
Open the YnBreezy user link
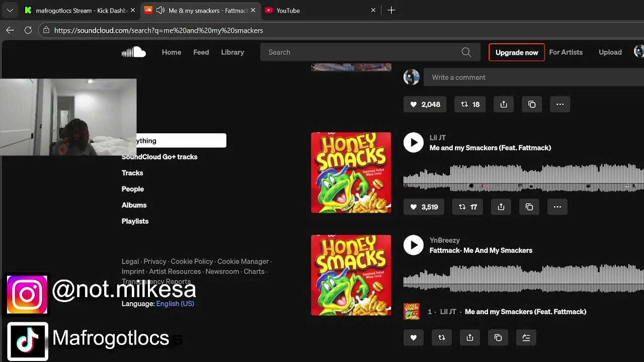pos(445,240)
